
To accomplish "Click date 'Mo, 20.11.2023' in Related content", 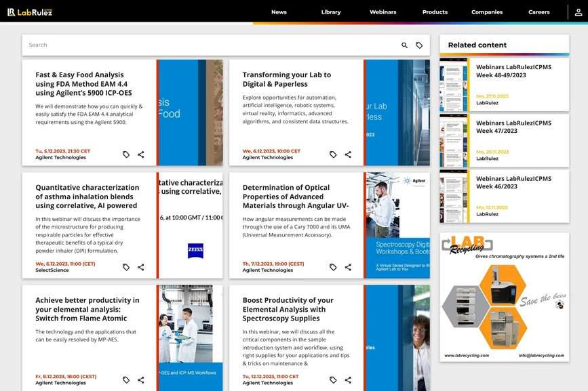I will pos(492,152).
